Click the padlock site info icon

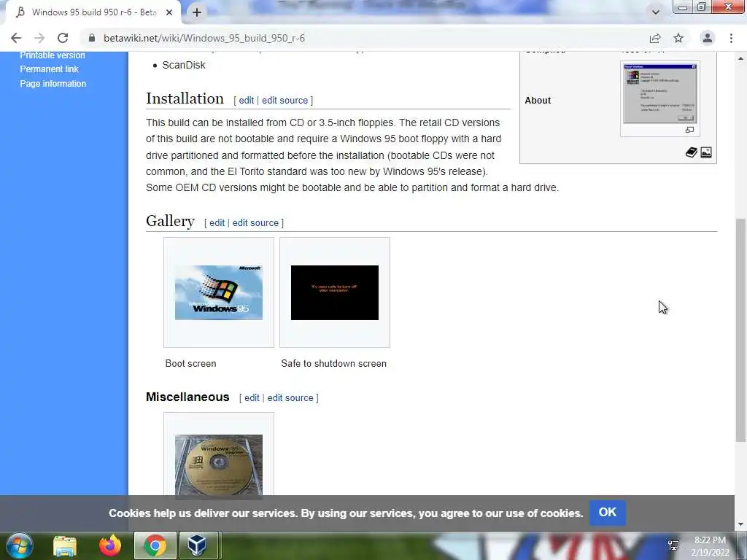point(92,38)
